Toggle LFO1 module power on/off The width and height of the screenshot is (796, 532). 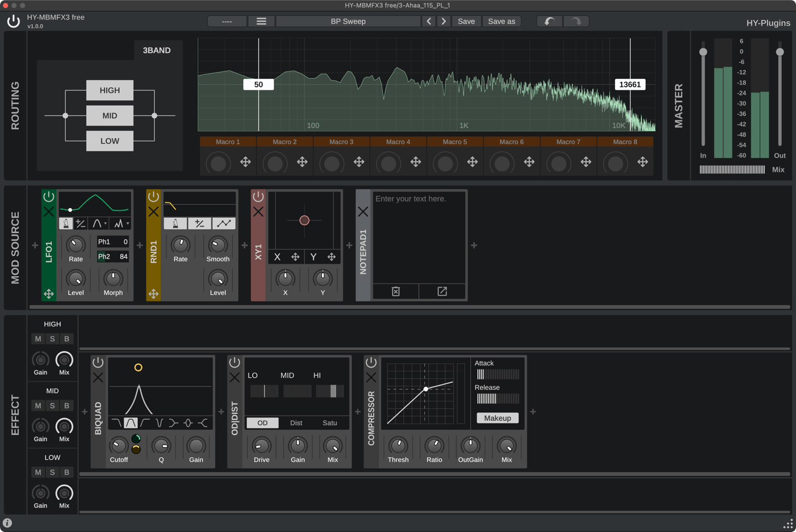(49, 197)
